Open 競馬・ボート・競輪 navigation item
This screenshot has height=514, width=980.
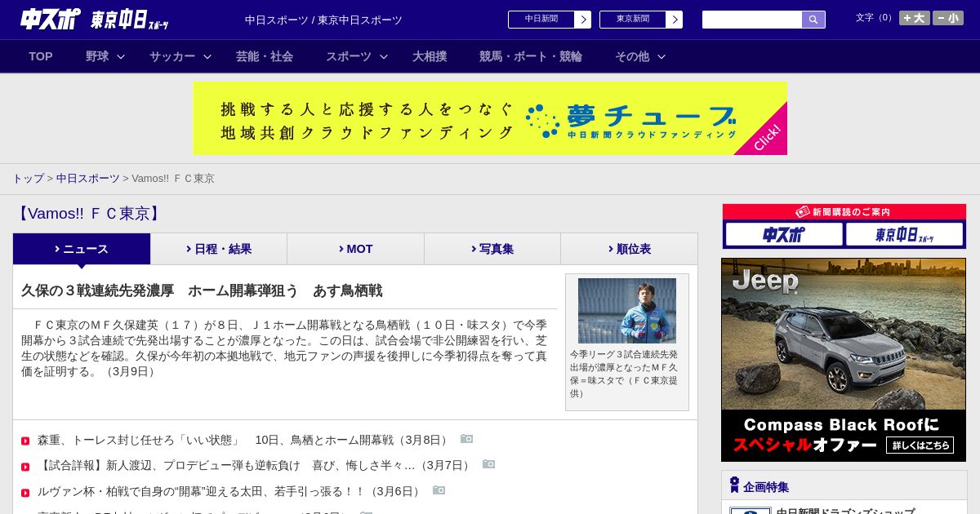coord(531,56)
